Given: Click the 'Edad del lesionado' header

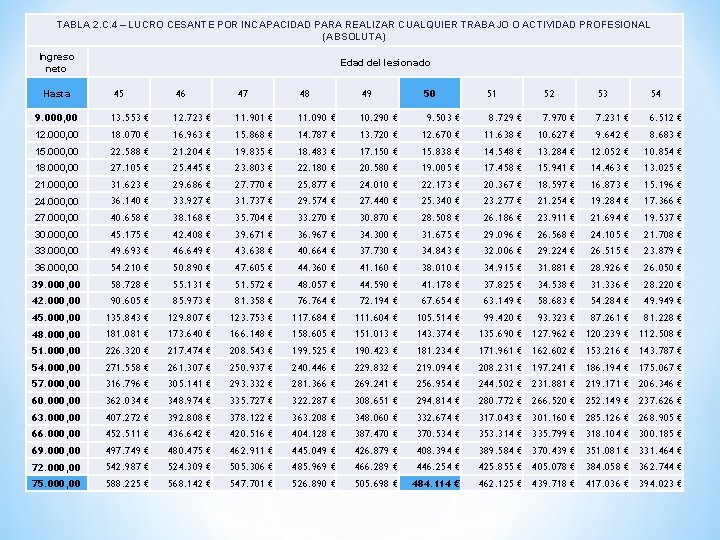Looking at the screenshot, I should point(385,62).
